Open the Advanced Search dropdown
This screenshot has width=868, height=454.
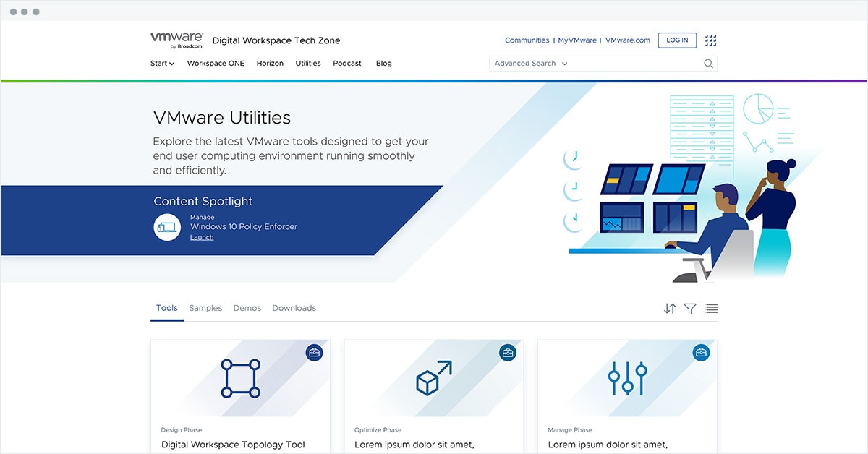pos(530,64)
